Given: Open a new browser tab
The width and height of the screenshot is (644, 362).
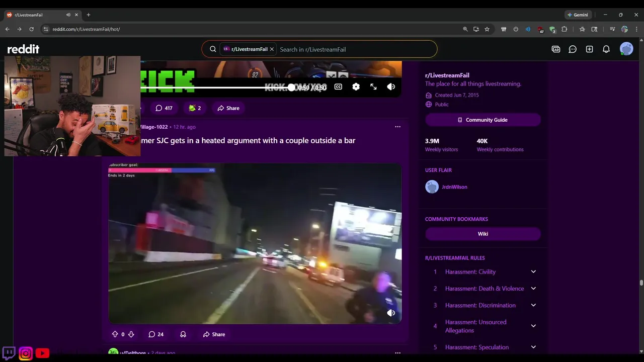Looking at the screenshot, I should (x=88, y=15).
